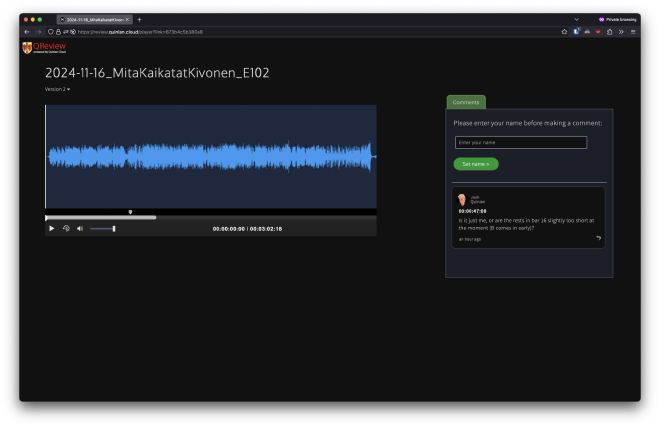This screenshot has height=427, width=660.
Task: Play the audio track
Action: (52, 229)
